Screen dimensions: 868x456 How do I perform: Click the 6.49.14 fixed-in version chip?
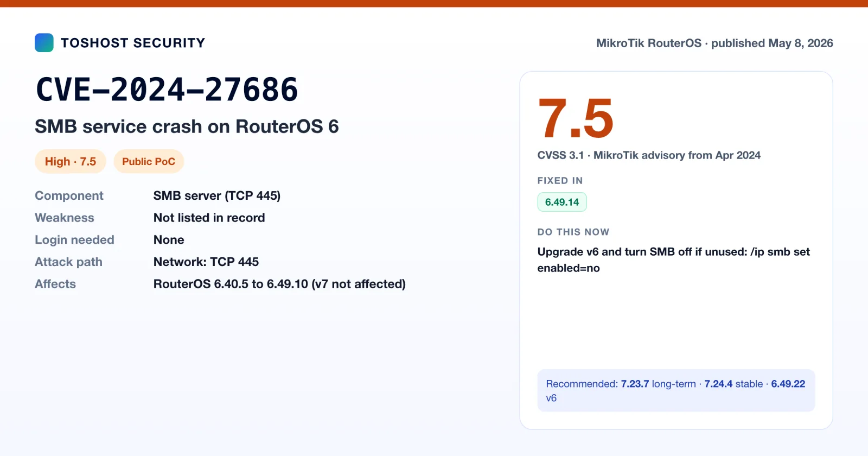562,202
